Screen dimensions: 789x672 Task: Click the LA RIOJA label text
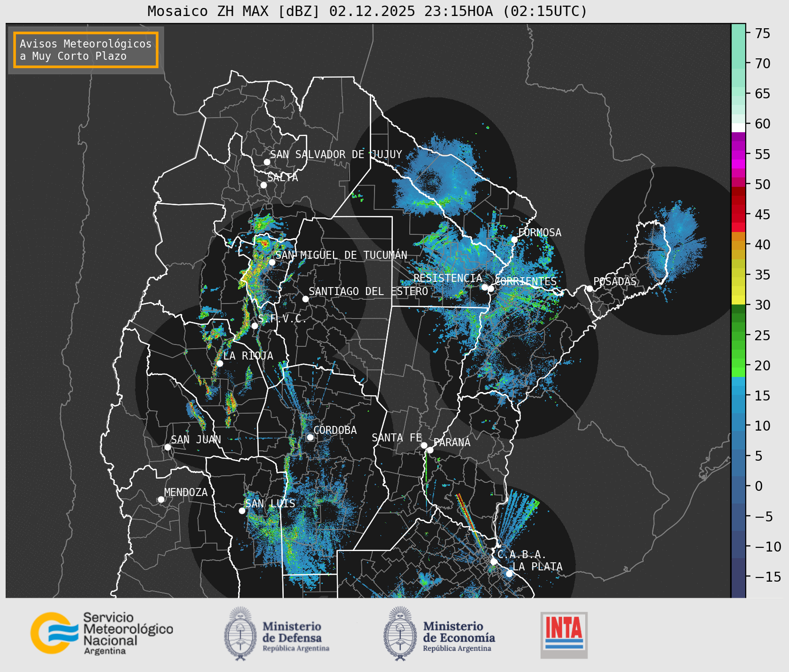(x=248, y=356)
